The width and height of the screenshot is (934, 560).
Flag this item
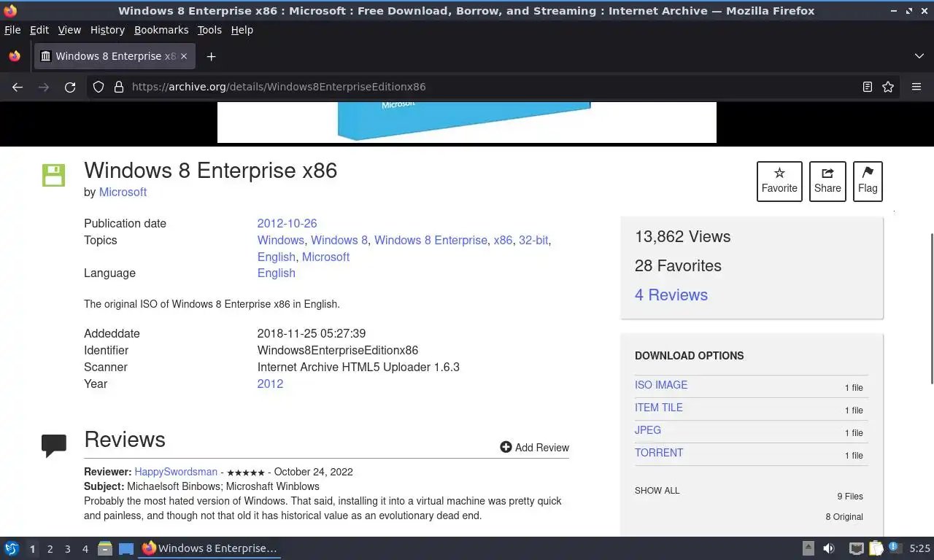[868, 181]
